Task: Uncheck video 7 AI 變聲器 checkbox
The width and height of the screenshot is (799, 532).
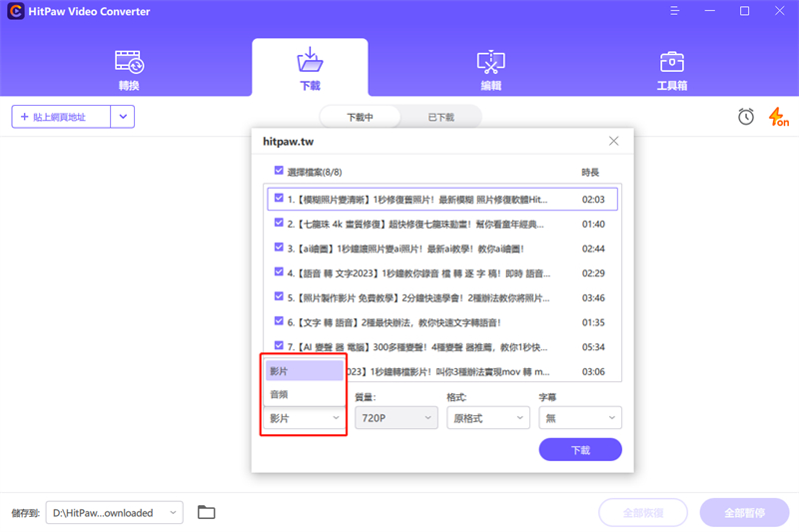Action: pos(279,345)
